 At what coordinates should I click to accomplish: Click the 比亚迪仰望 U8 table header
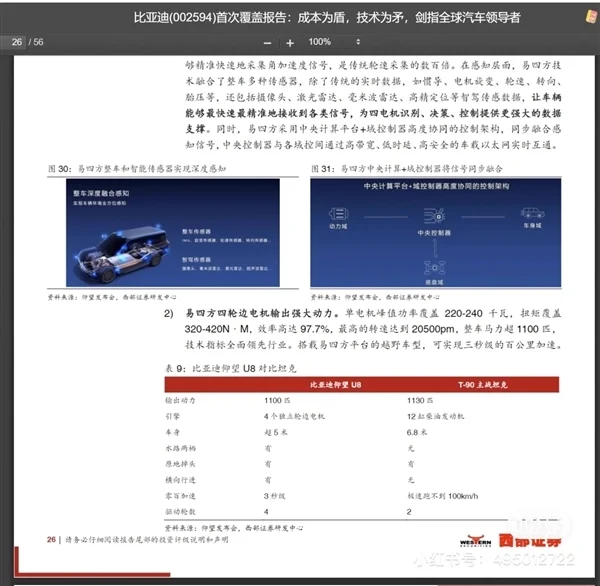tap(335, 385)
